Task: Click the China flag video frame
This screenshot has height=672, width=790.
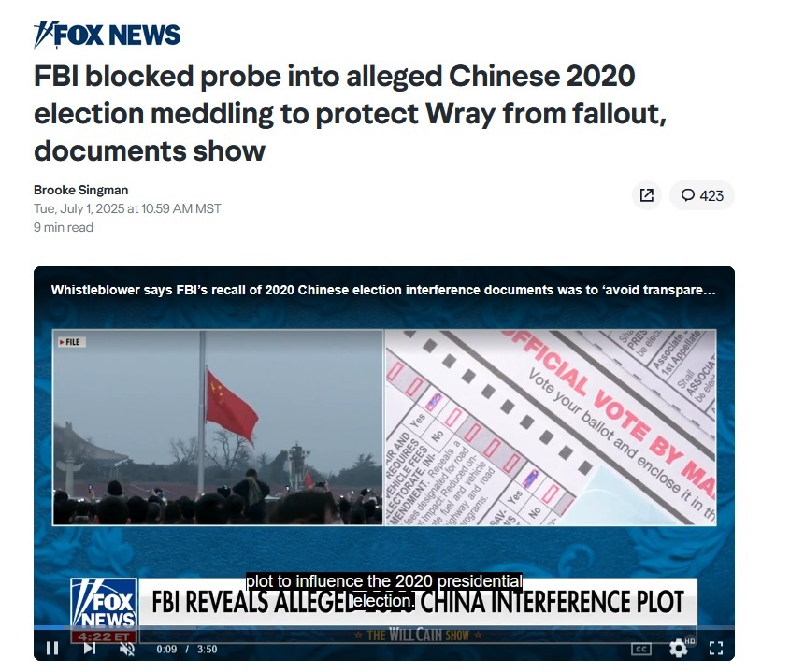Action: (x=218, y=427)
